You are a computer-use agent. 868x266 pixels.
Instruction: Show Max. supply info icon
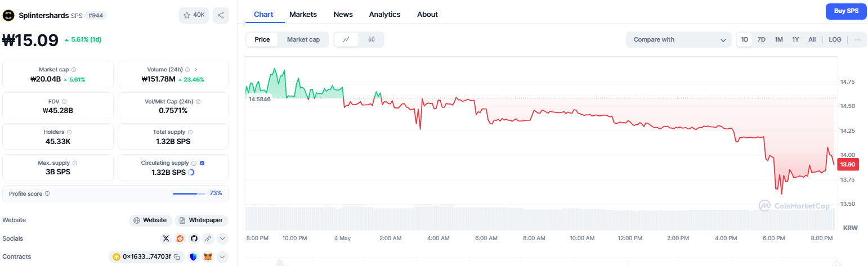point(75,163)
